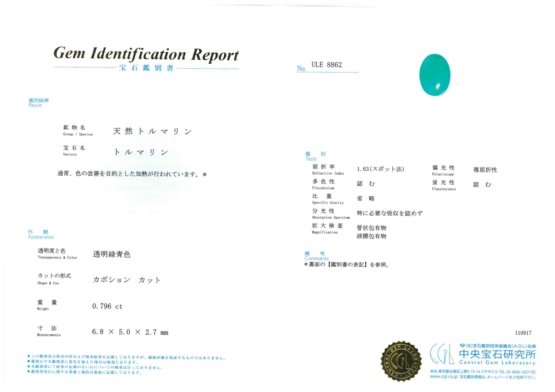Click the 'Weight' label
This screenshot has height=392, width=555.
[x=43, y=309]
